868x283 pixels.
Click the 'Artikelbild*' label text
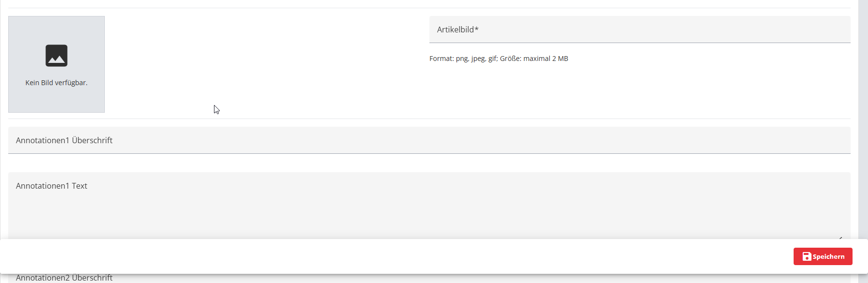(x=457, y=30)
